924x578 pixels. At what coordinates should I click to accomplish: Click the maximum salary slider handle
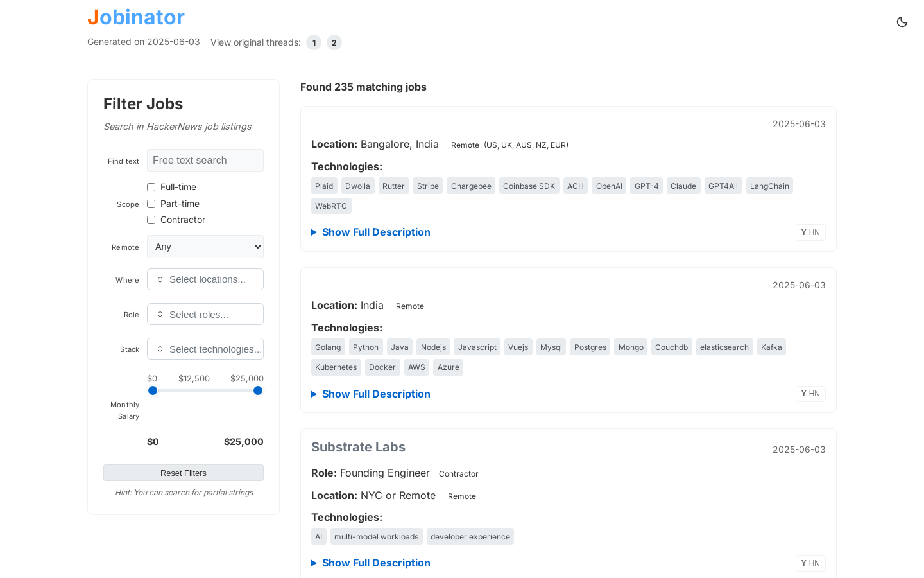pyautogui.click(x=258, y=390)
